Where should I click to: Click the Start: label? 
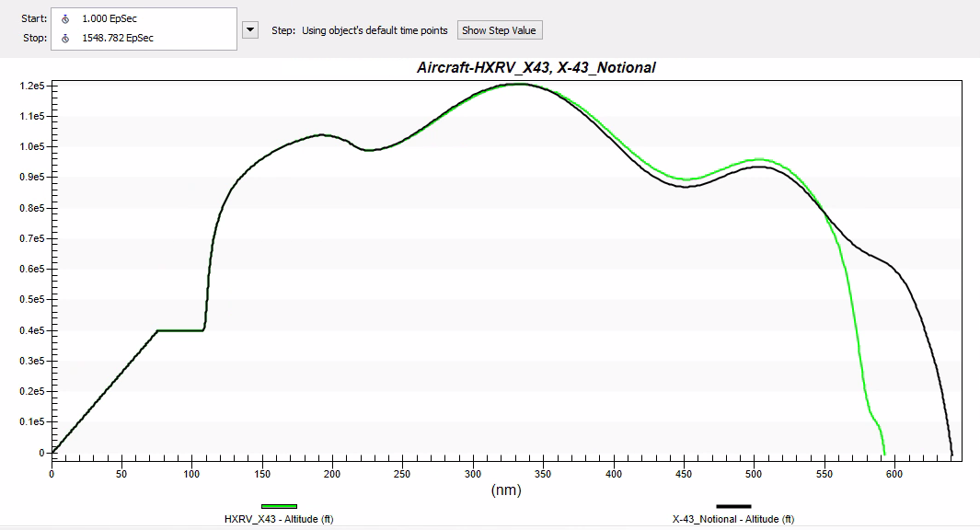click(33, 18)
